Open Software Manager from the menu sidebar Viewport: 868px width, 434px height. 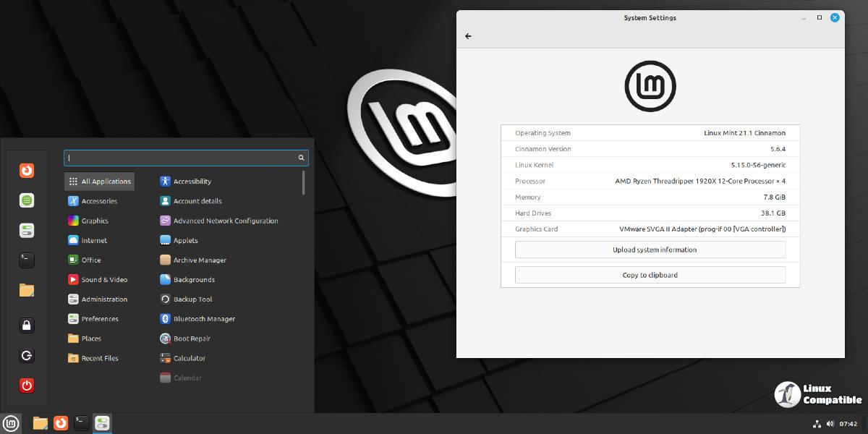pyautogui.click(x=27, y=200)
